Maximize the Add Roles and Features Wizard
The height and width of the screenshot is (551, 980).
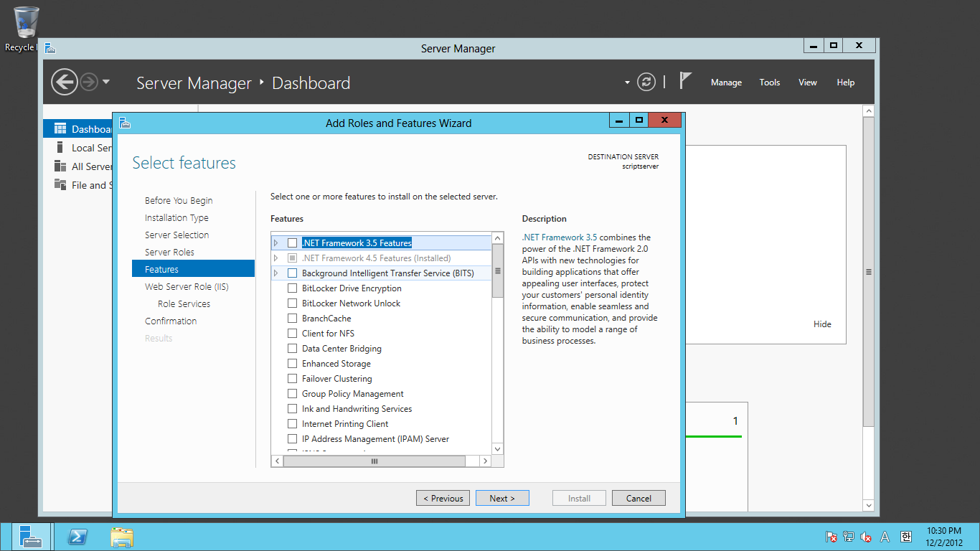click(x=639, y=120)
